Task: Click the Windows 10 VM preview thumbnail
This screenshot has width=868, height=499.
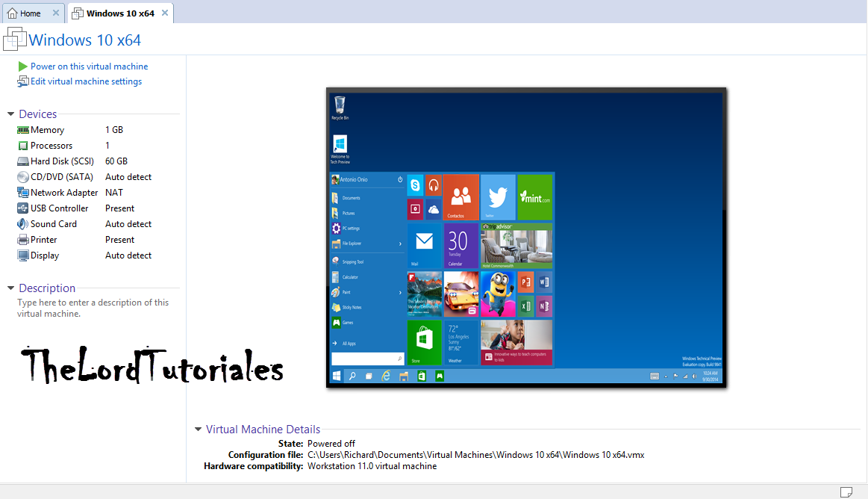Action: pos(526,238)
